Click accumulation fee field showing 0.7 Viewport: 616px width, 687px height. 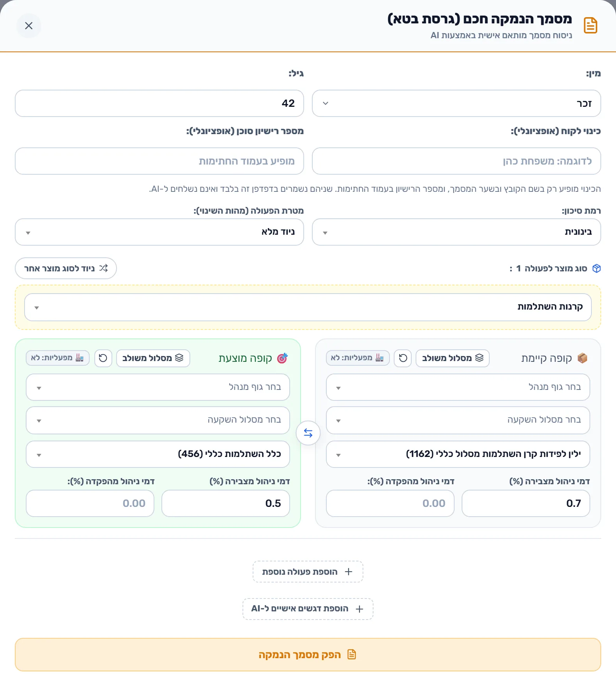(526, 503)
